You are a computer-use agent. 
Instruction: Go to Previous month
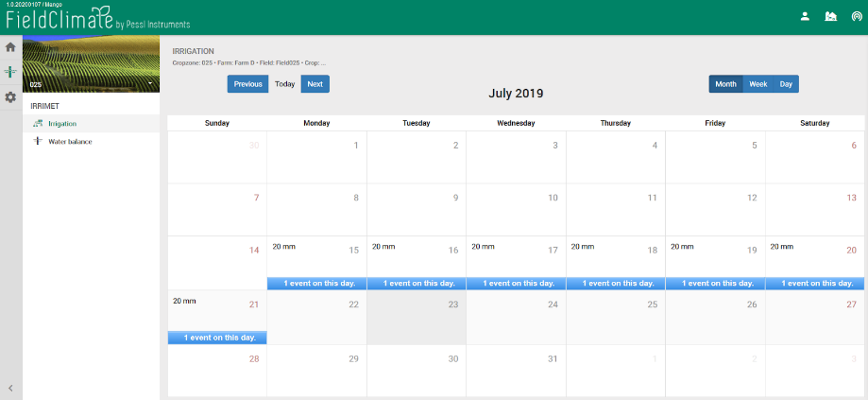click(x=247, y=84)
